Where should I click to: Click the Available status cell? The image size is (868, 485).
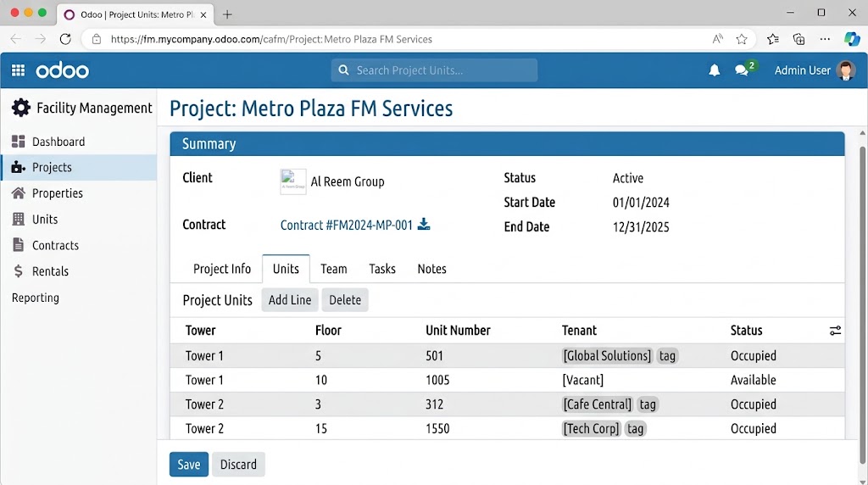tap(754, 381)
